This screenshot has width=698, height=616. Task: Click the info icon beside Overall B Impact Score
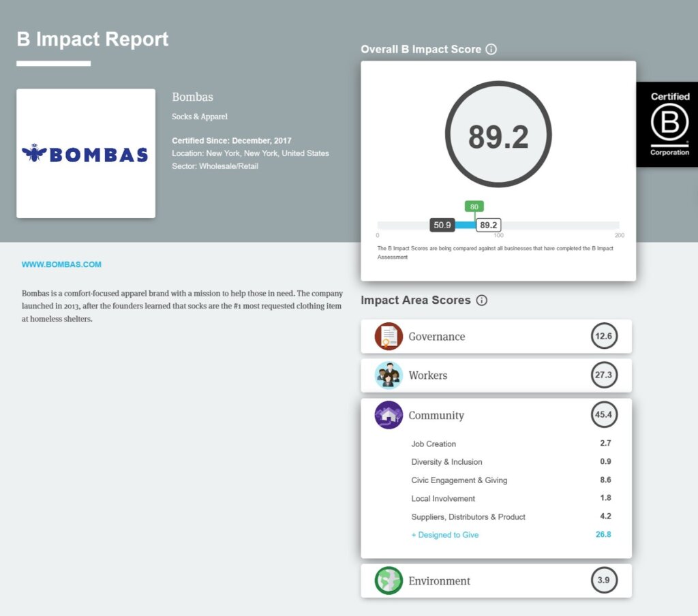[x=491, y=50]
